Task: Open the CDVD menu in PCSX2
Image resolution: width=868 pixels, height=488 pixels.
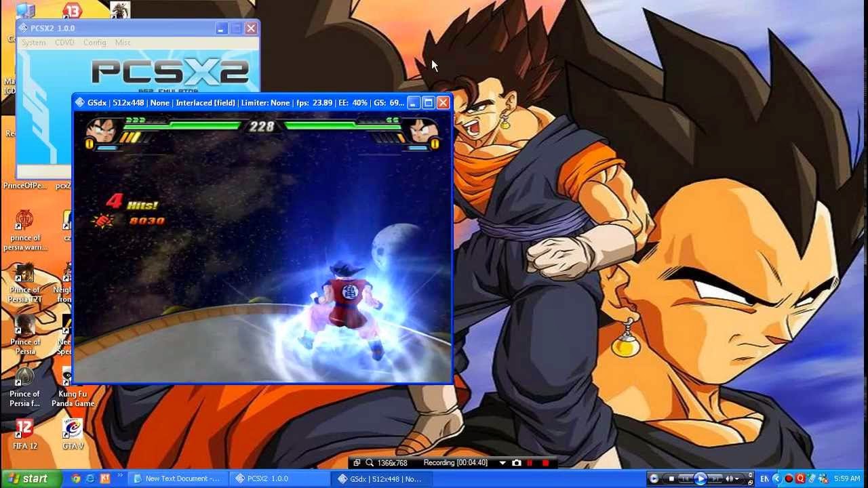Action: pyautogui.click(x=64, y=42)
